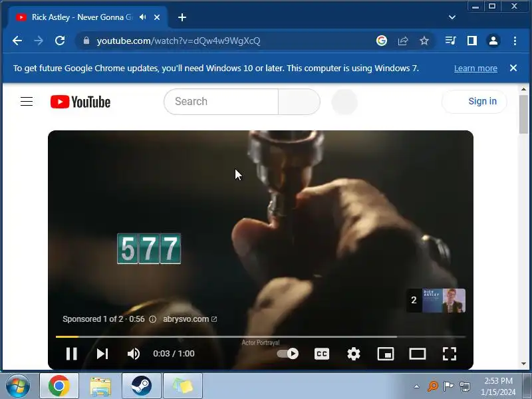Click the page scrollbar down arrow
Image resolution: width=532 pixels, height=399 pixels.
click(523, 363)
